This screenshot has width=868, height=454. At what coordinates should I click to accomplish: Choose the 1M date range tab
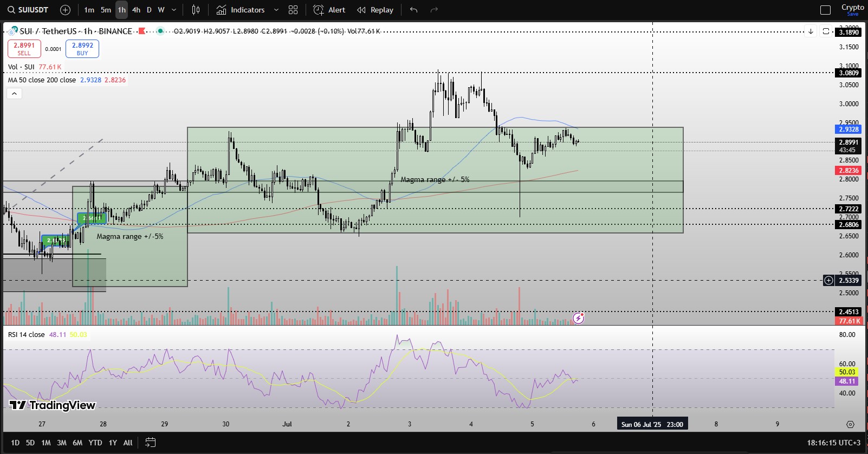(46, 443)
